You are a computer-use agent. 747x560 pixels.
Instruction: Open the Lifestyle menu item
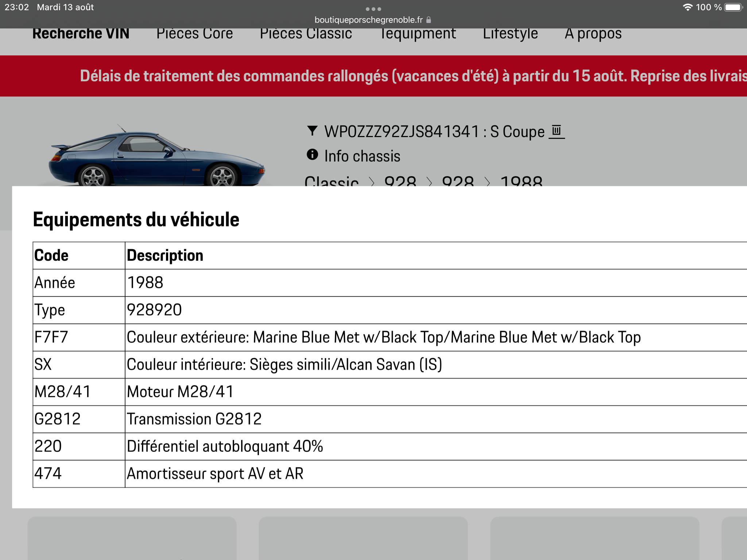coord(510,34)
